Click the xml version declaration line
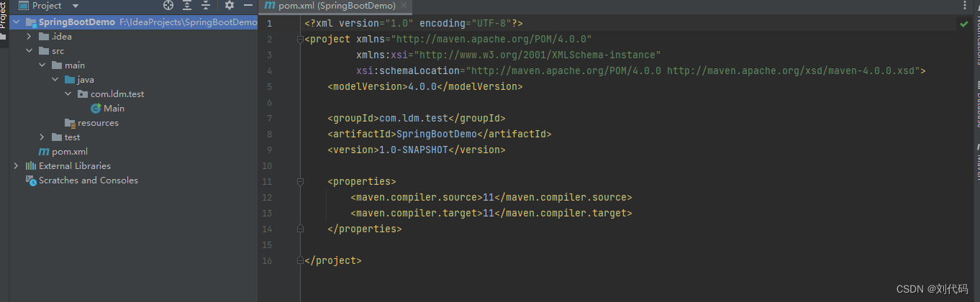This screenshot has height=302, width=980. [414, 24]
